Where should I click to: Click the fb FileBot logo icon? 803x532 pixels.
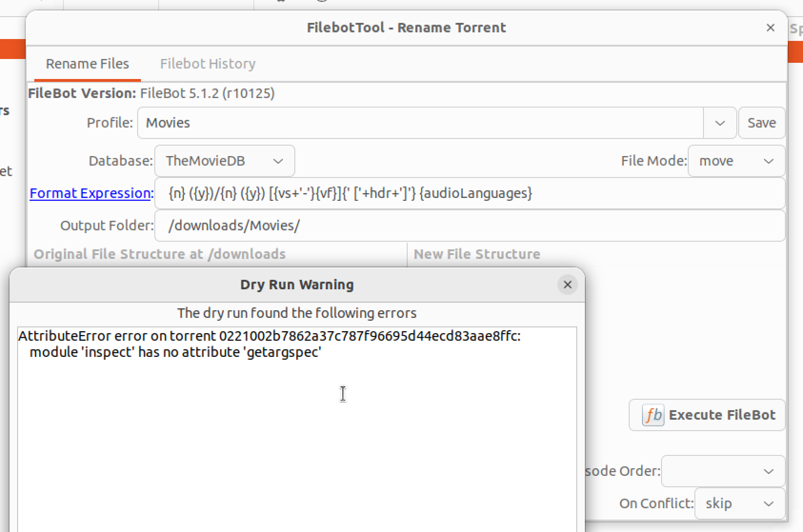pyautogui.click(x=652, y=415)
